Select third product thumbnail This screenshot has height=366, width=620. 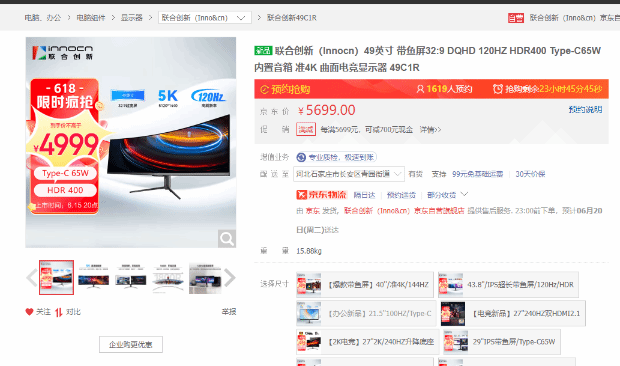(131, 277)
